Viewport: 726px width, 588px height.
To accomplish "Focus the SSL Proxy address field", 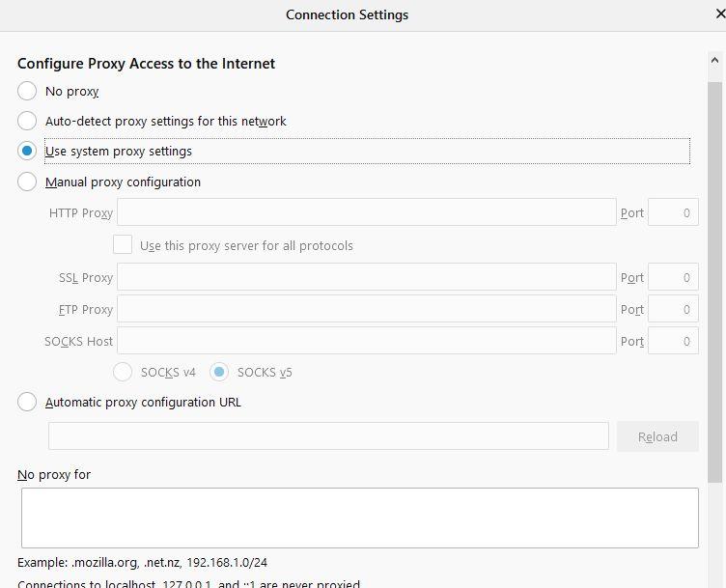I will 366,277.
